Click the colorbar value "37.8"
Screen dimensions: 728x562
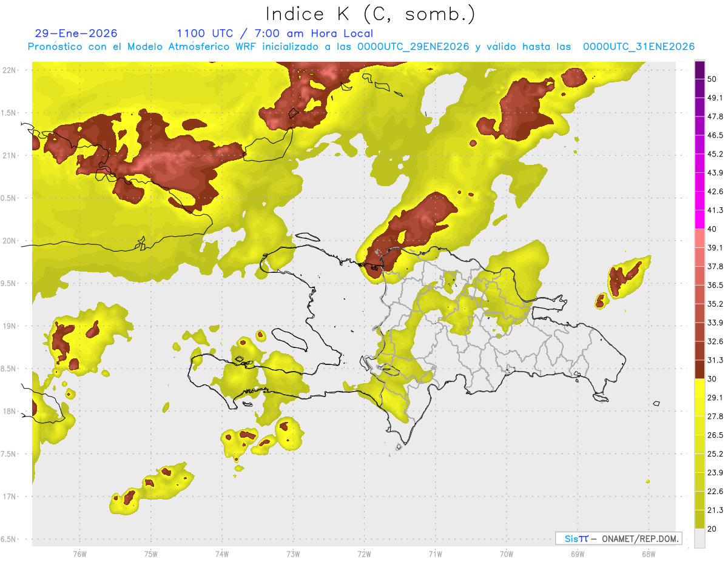pyautogui.click(x=715, y=266)
